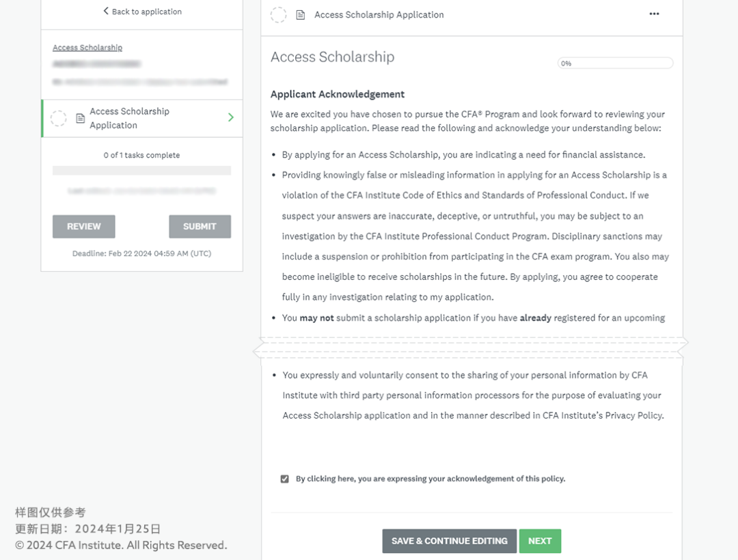Select the Access Scholarship Application sidebar task

point(130,118)
